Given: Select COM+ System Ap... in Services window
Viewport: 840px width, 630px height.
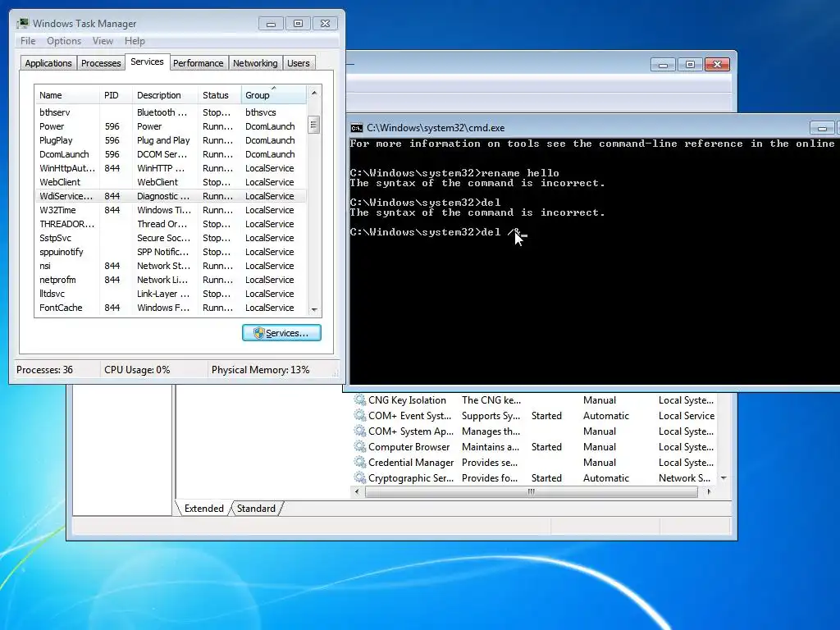Looking at the screenshot, I should (411, 431).
